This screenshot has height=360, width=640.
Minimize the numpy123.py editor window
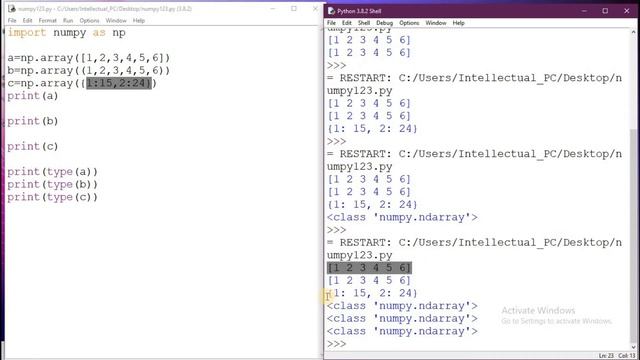coord(273,9)
